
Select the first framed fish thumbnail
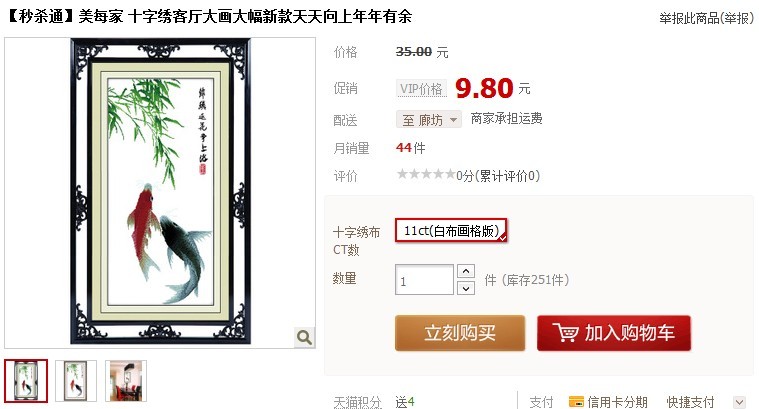pyautogui.click(x=26, y=381)
